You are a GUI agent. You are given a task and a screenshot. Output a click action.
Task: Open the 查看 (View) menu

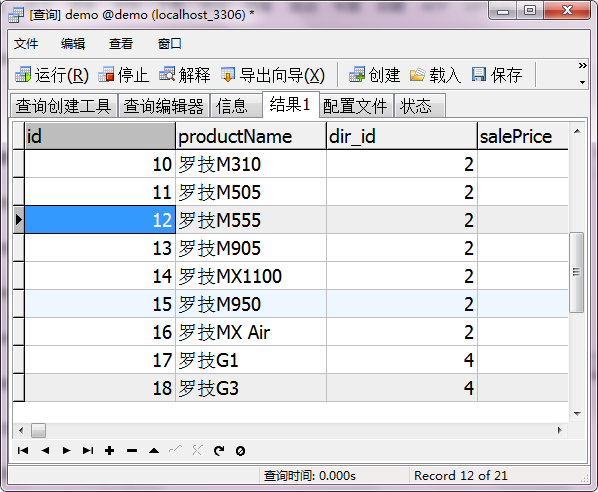tap(121, 44)
